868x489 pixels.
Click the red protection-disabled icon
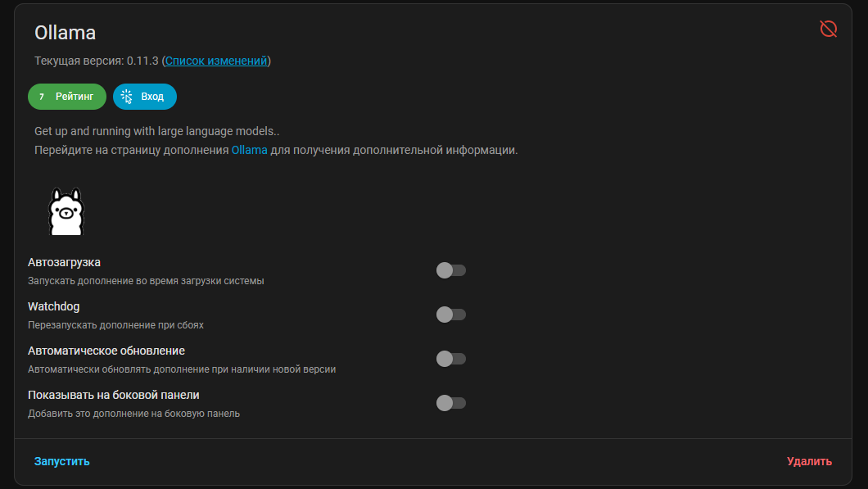828,29
